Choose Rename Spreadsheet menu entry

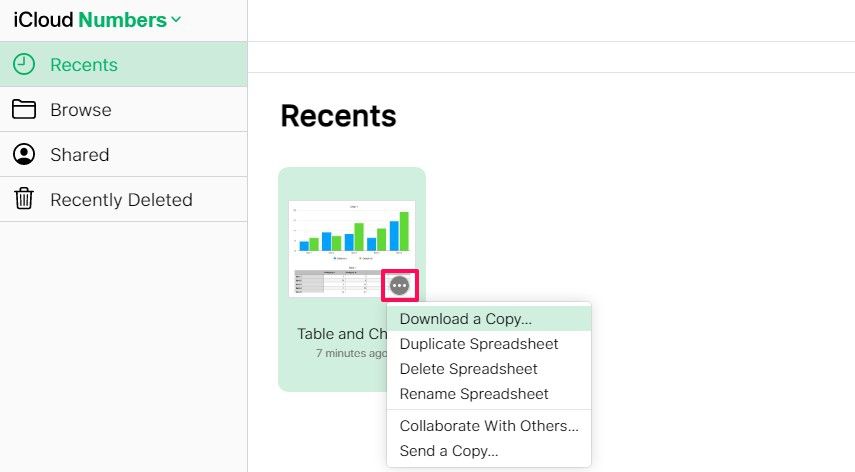click(x=474, y=394)
